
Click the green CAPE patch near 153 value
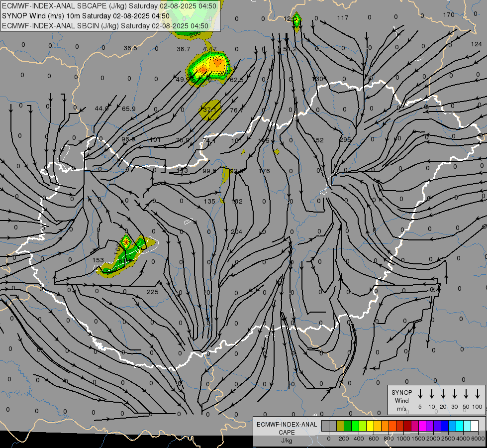tap(124, 256)
